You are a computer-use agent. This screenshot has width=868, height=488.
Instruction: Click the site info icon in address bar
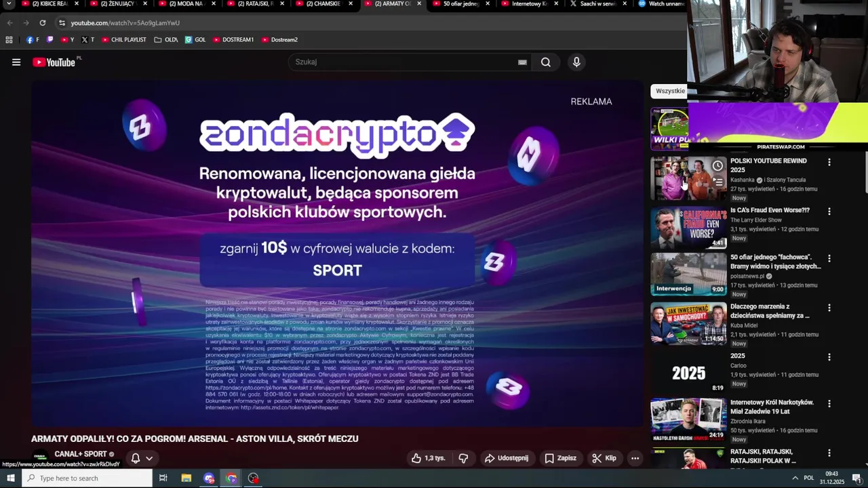point(62,23)
